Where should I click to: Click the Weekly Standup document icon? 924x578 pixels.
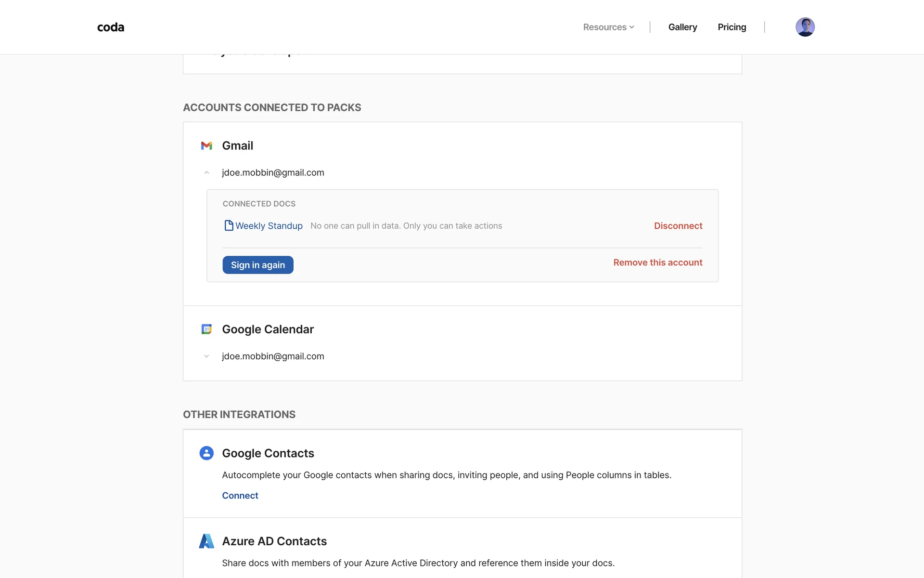pyautogui.click(x=229, y=225)
